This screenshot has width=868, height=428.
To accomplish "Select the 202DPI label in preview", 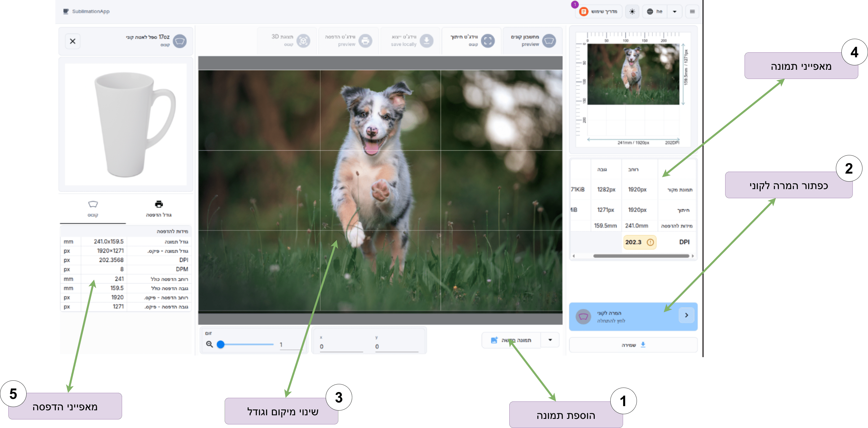I will (672, 143).
